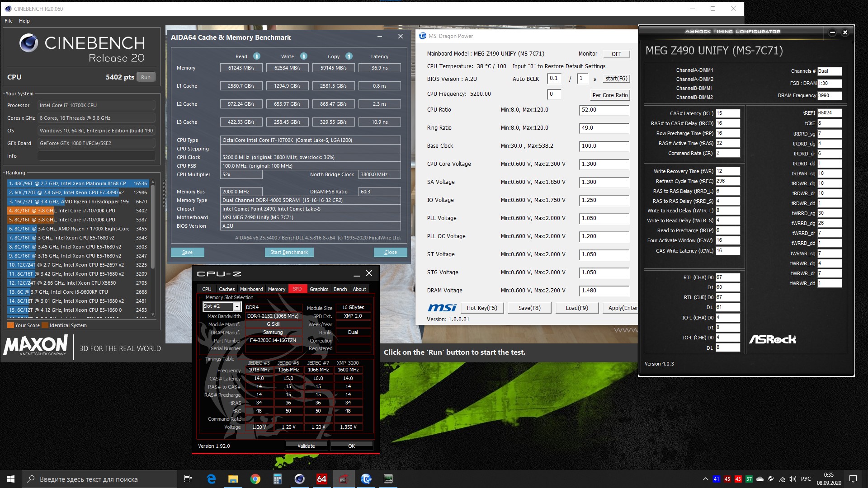Screen dimensions: 868x488
Task: Open the File menu in Cinebench
Action: [x=9, y=21]
